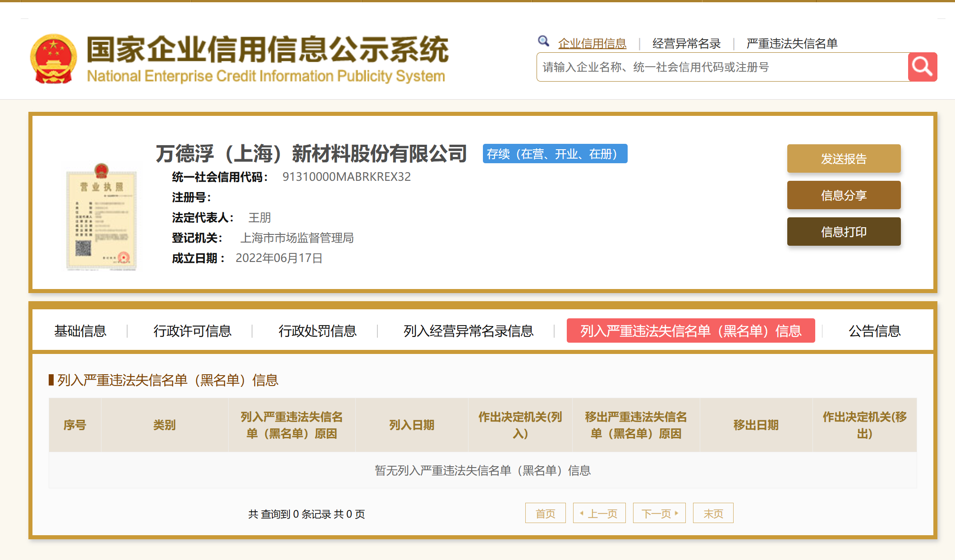Open the 公告信息 tab
The width and height of the screenshot is (955, 560).
coord(874,331)
